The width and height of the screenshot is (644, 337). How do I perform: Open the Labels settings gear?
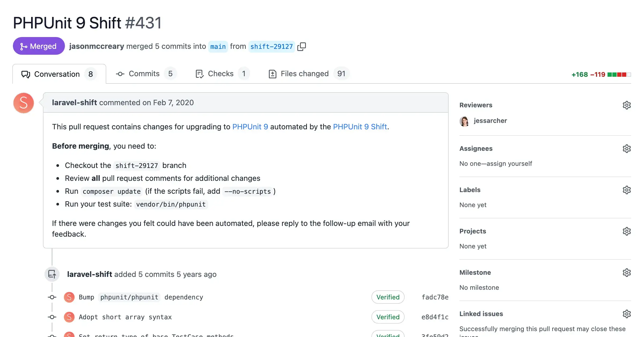click(627, 190)
